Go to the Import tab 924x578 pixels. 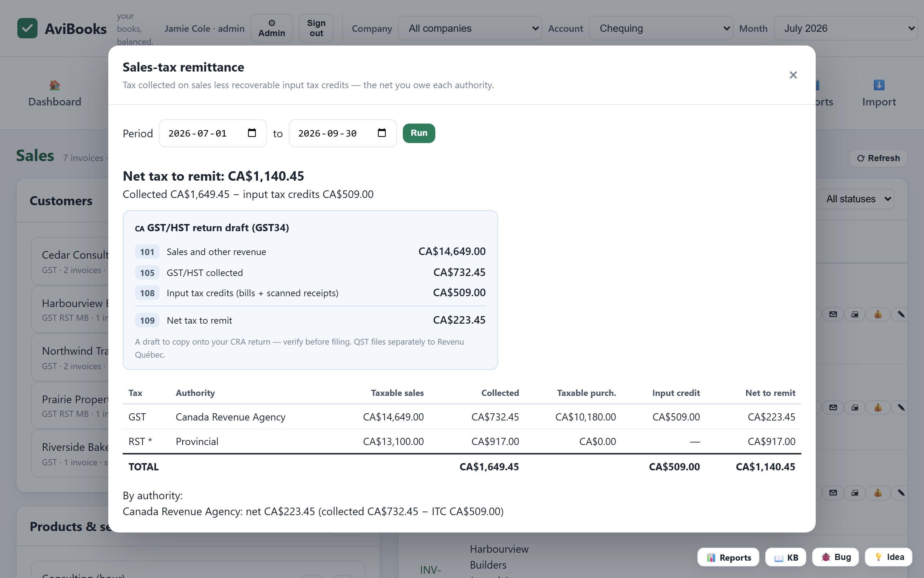(x=879, y=93)
